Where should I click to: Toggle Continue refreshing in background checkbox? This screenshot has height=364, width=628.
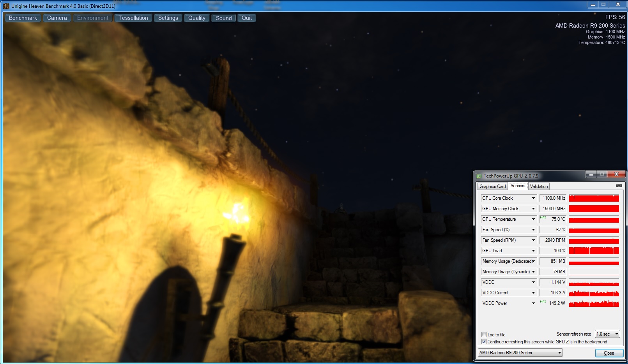click(484, 342)
